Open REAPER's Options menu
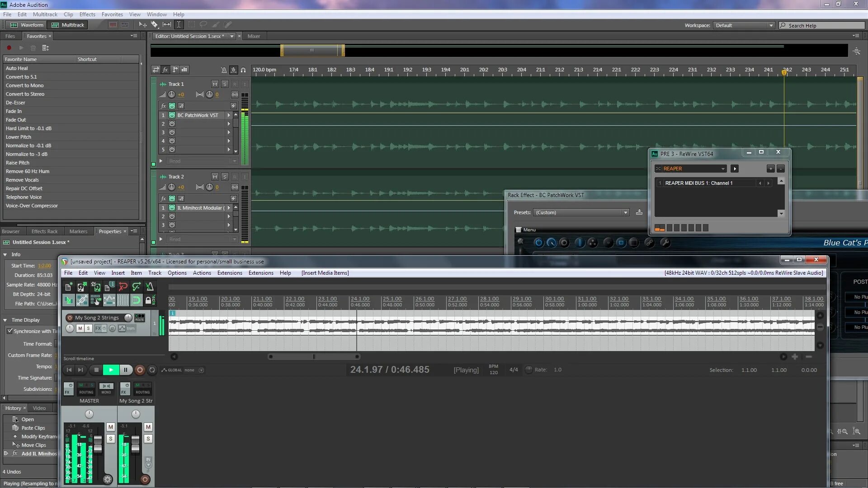The height and width of the screenshot is (488, 868). point(177,273)
